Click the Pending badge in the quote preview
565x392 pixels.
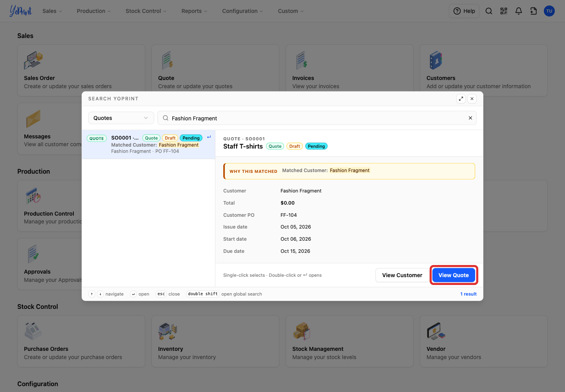tap(316, 146)
